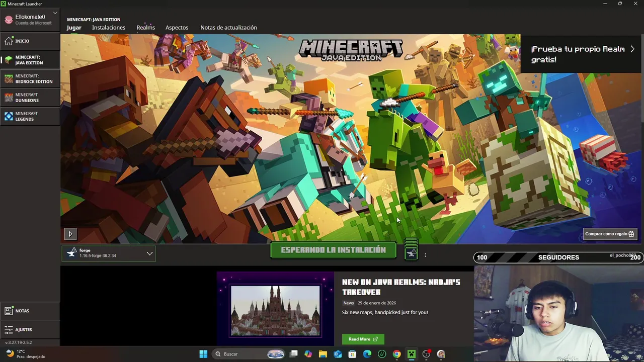
Task: Click the 29 de enero de 2026 date
Action: click(x=377, y=303)
